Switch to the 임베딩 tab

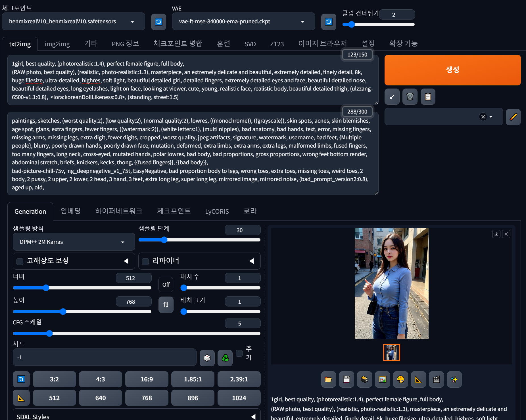tap(71, 211)
